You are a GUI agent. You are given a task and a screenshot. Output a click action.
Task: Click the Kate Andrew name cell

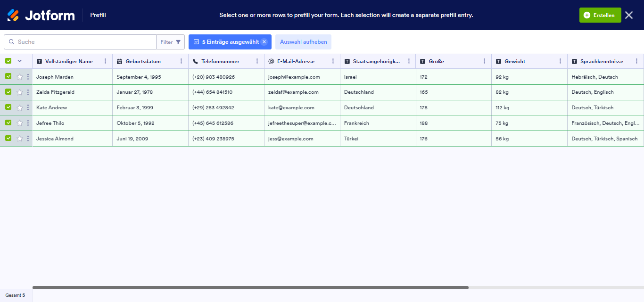click(72, 108)
